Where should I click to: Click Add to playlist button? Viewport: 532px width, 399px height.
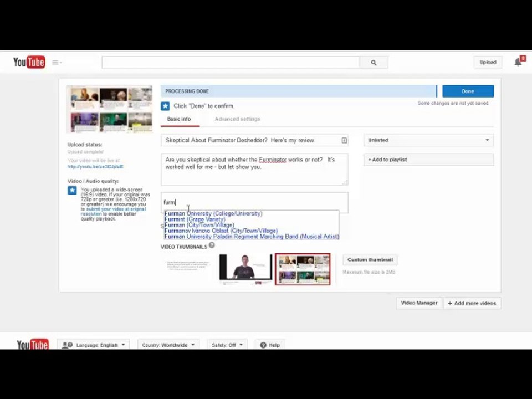click(x=428, y=160)
